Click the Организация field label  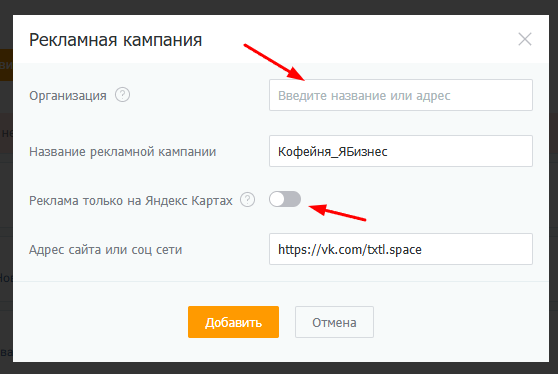(x=68, y=96)
